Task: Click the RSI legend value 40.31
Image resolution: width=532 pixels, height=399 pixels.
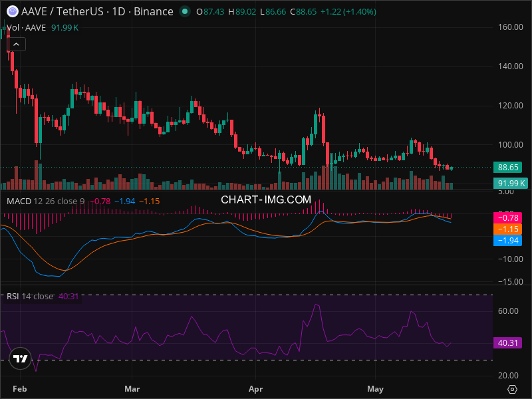Action: [x=68, y=296]
